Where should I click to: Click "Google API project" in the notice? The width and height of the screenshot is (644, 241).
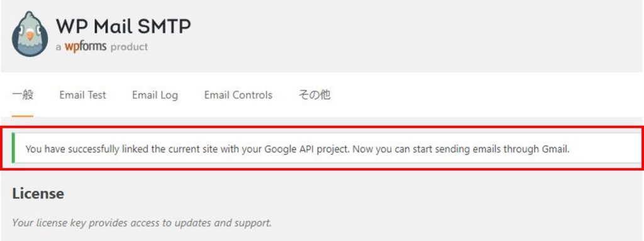[307, 149]
